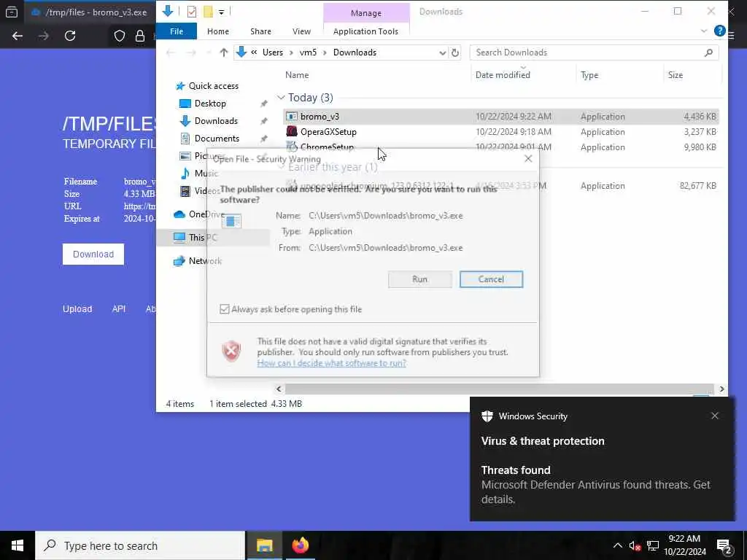Show hidden tray icons chevron
747x560 pixels.
click(617, 545)
